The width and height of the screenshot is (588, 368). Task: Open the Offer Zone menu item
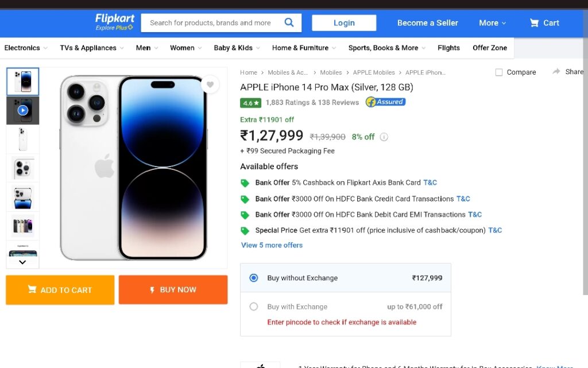[489, 48]
